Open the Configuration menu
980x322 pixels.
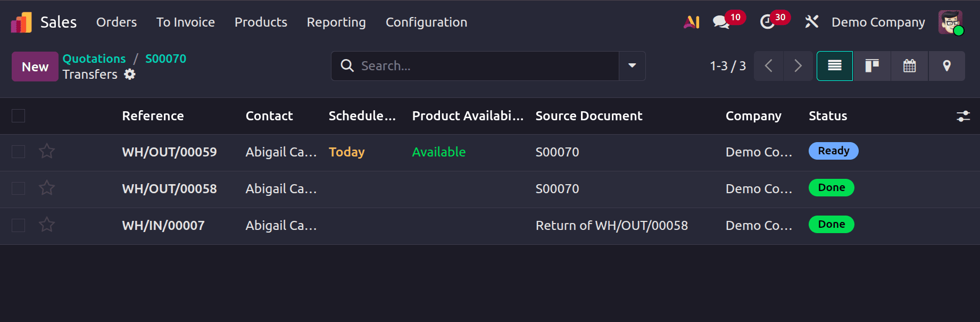click(x=426, y=22)
